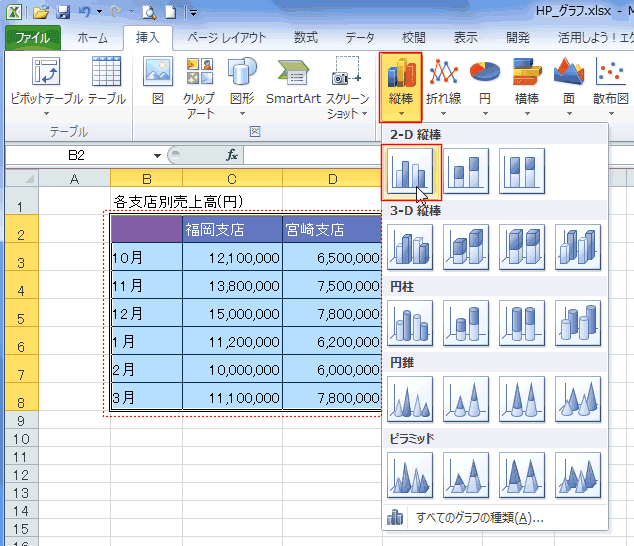Expand the Name Box dropdown arrow
This screenshot has width=634, height=546.
point(157,155)
